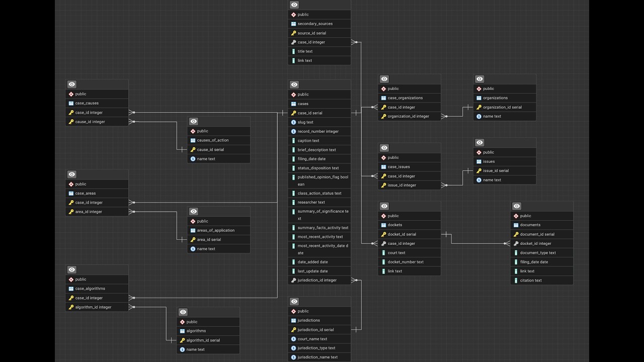Select the brief_description text column
The height and width of the screenshot is (362, 644).
[x=319, y=150]
